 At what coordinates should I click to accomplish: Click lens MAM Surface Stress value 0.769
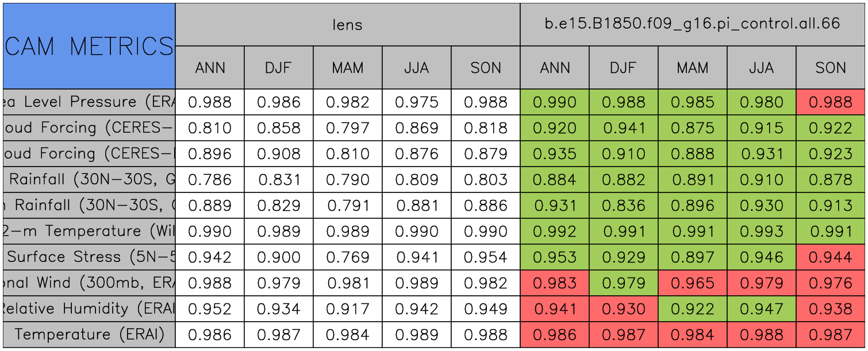347,257
